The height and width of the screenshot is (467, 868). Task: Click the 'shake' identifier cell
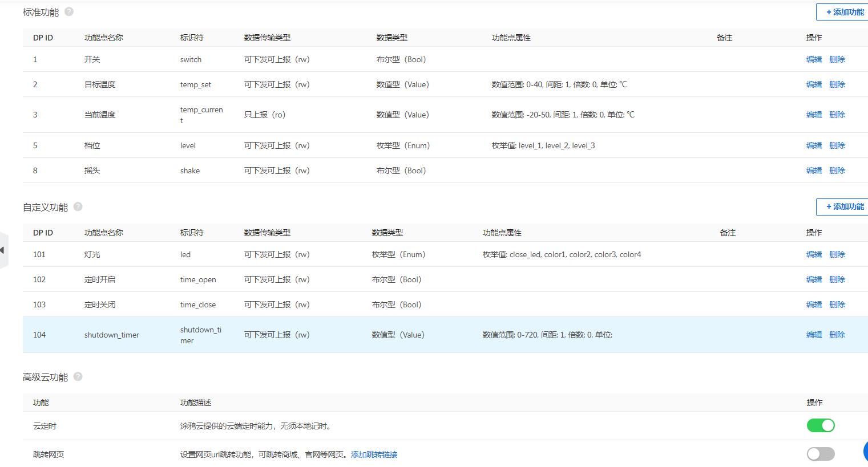[x=190, y=170]
